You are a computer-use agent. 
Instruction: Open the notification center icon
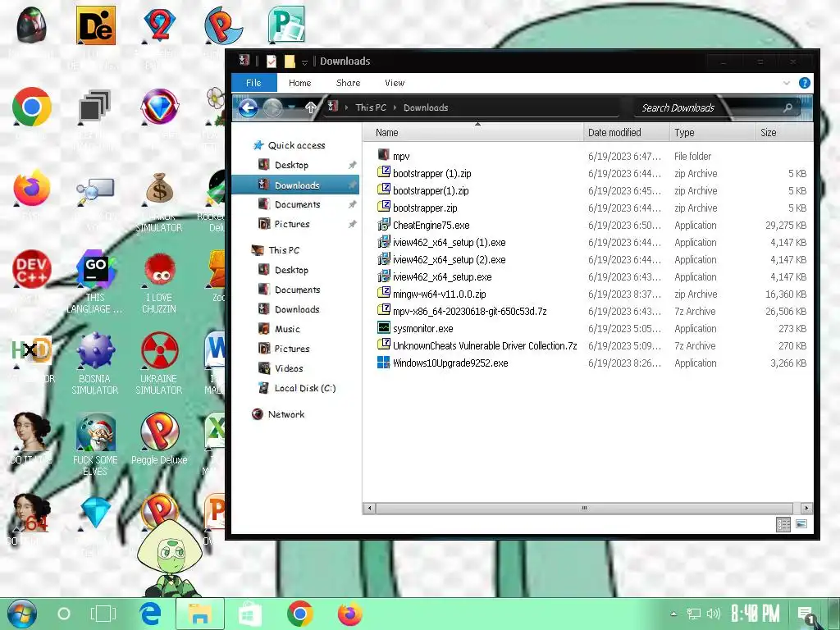click(806, 614)
